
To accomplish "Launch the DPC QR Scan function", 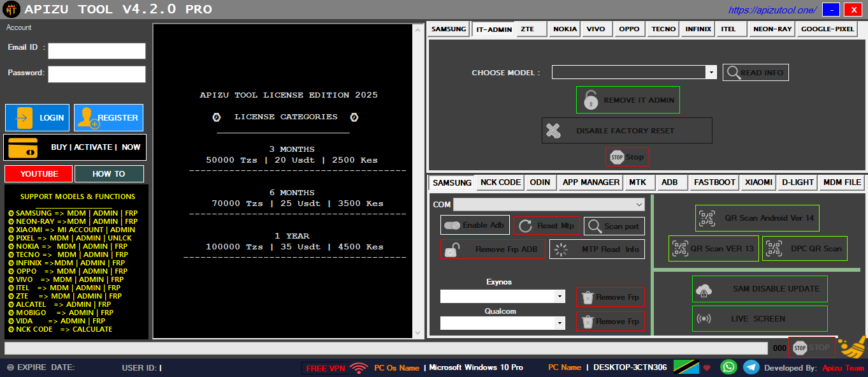I will (804, 249).
